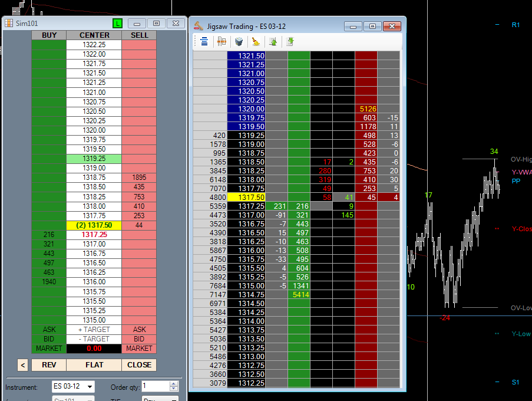The image size is (532, 401).
Task: Click the 1315.00 price row in Sim101
Action: [x=94, y=320]
